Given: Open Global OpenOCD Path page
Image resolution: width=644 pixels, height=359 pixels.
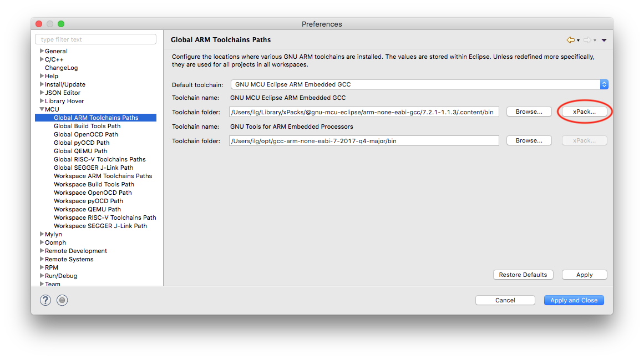Looking at the screenshot, I should [x=86, y=134].
